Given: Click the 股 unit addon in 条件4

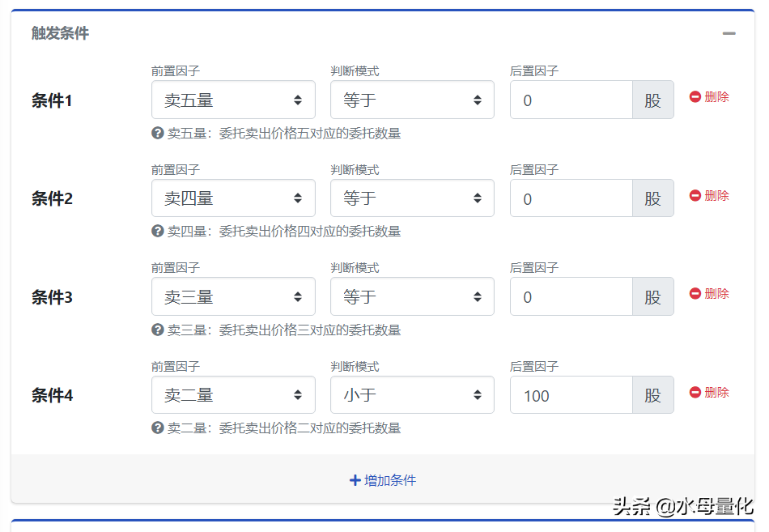Looking at the screenshot, I should 652,395.
